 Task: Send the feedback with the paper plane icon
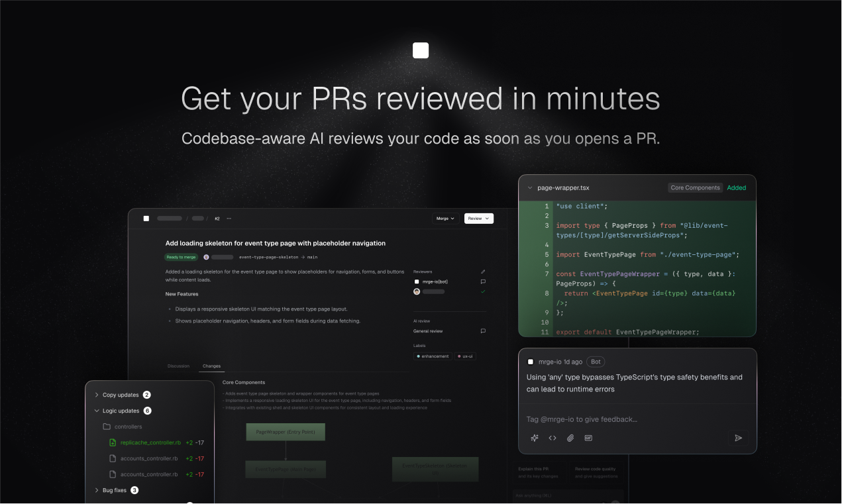coord(738,438)
